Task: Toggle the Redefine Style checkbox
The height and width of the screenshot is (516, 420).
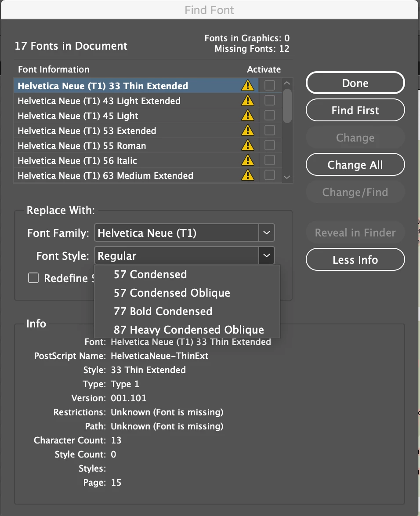Action: coord(33,278)
